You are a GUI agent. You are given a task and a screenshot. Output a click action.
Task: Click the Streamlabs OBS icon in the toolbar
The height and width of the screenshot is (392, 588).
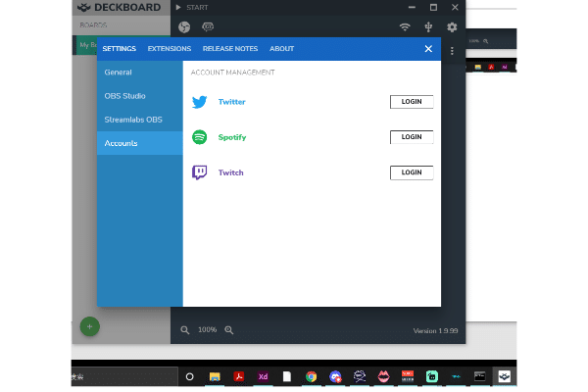coord(208,26)
